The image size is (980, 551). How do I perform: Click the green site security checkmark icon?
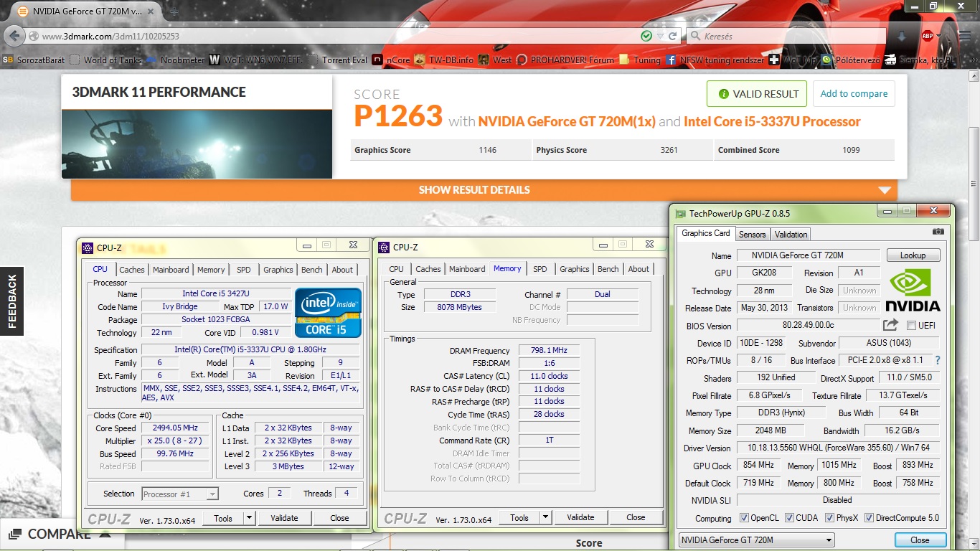(646, 36)
